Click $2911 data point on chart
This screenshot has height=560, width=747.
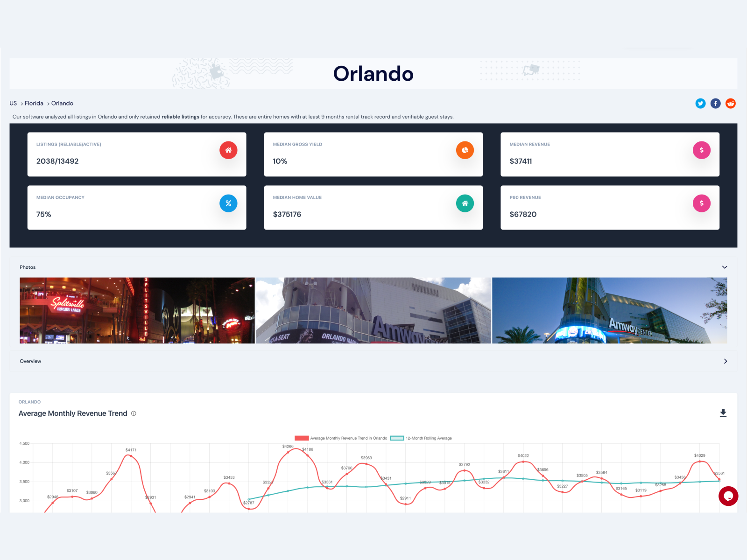tap(406, 504)
